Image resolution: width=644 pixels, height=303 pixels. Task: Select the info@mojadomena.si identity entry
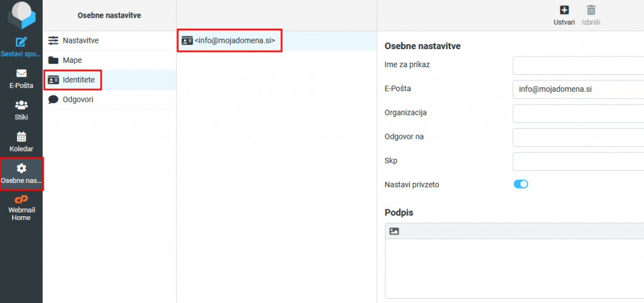coord(235,40)
